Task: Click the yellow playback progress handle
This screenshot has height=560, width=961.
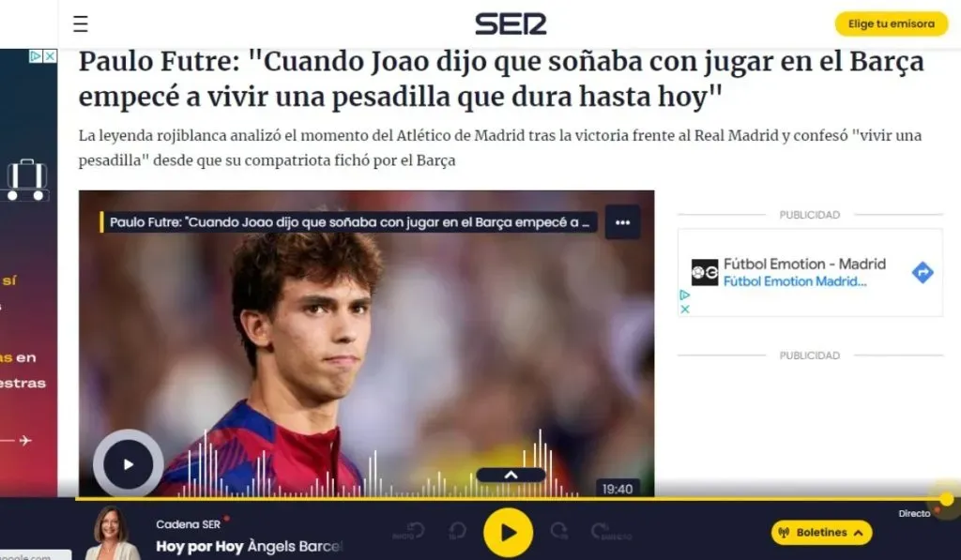Action: pos(946,499)
